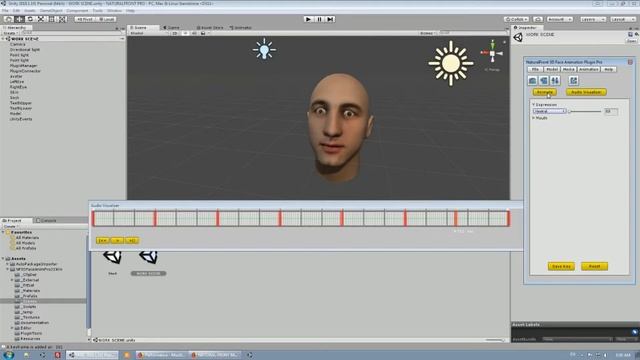Open the Layers dropdown
Screen dimensions: 640x360
point(593,19)
